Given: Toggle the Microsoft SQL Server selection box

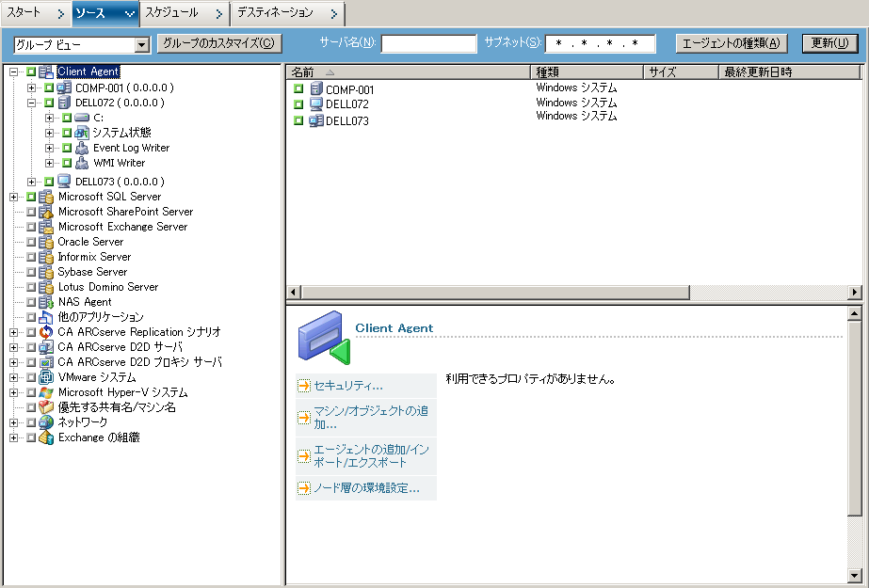Looking at the screenshot, I should [x=31, y=197].
